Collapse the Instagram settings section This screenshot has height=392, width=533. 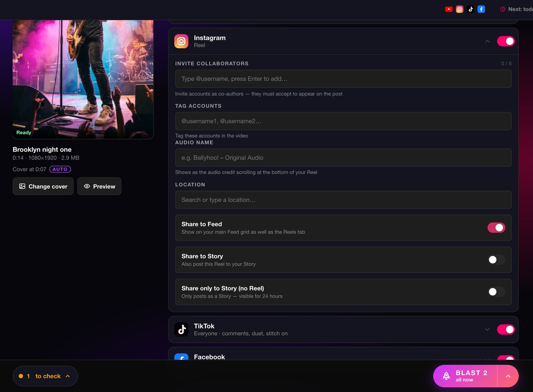pos(487,41)
